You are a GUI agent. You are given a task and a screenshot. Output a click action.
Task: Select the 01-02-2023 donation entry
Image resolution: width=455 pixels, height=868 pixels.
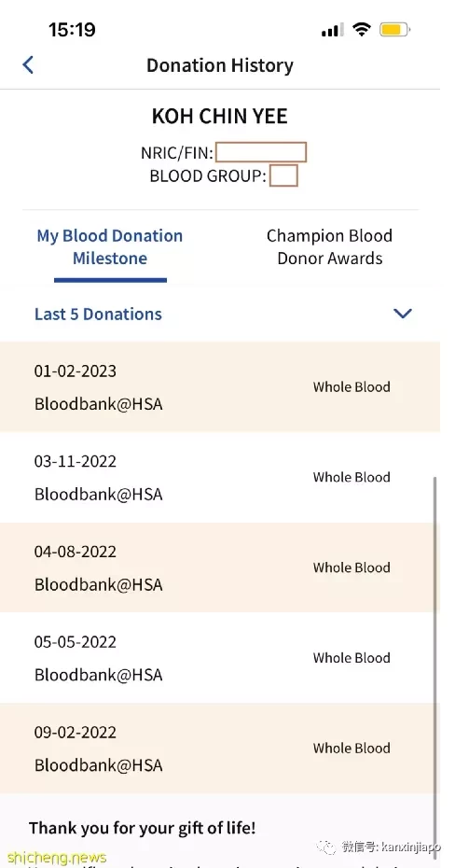(220, 387)
